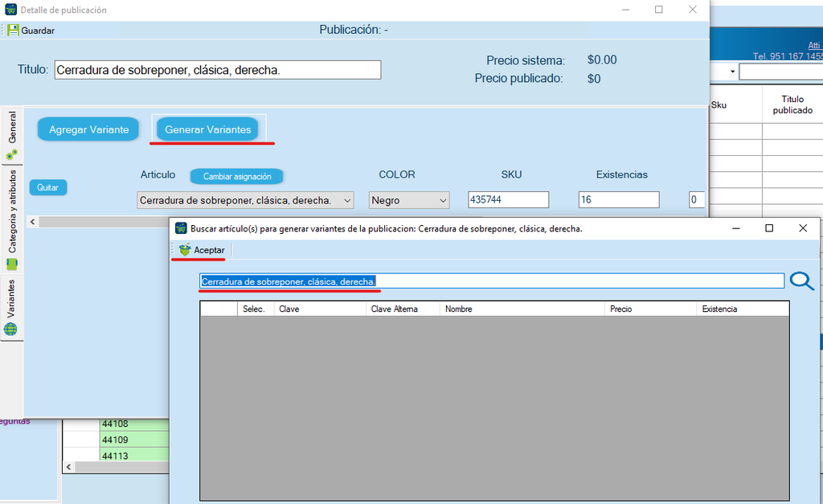Close the Detalle de publicación window
Viewport: 823px width, 504px height.
692,10
